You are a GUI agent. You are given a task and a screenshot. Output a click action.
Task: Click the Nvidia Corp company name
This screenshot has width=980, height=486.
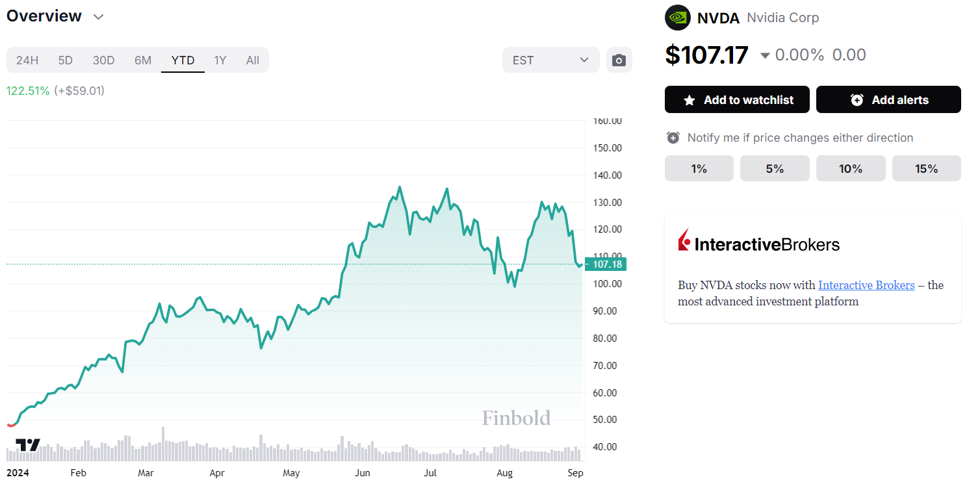783,18
